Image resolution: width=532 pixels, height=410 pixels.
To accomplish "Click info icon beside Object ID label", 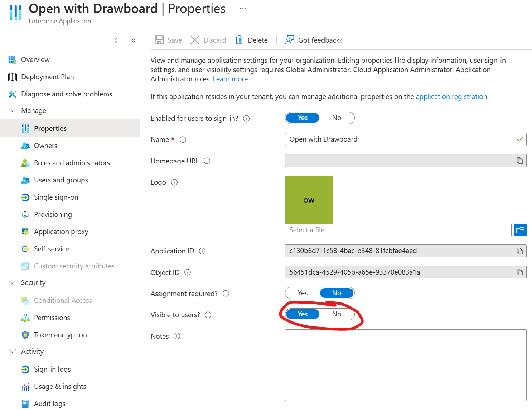I will [188, 272].
